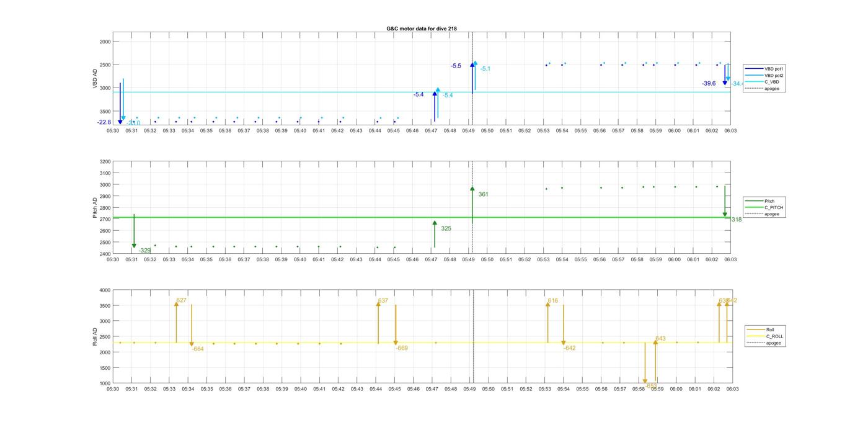
Task: Click the '4000' tick on the Roll axis
Action: (x=105, y=290)
